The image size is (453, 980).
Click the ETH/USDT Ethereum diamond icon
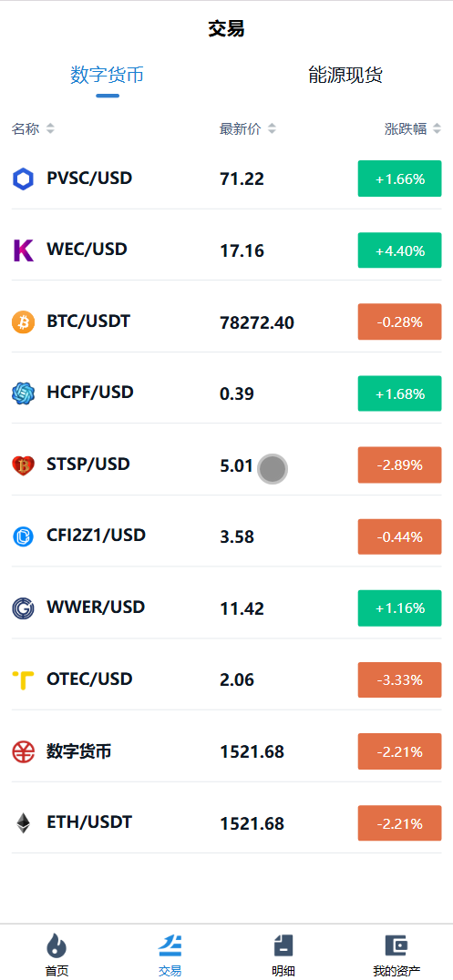tap(23, 823)
